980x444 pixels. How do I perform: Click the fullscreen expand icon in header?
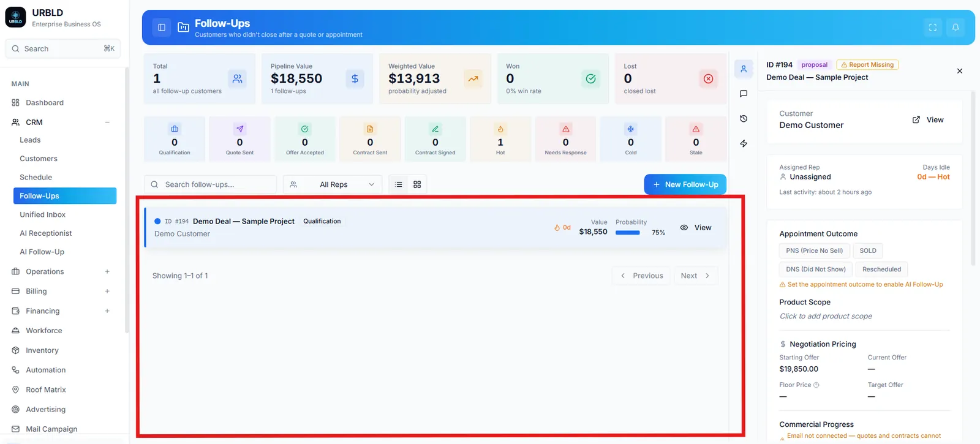tap(933, 28)
